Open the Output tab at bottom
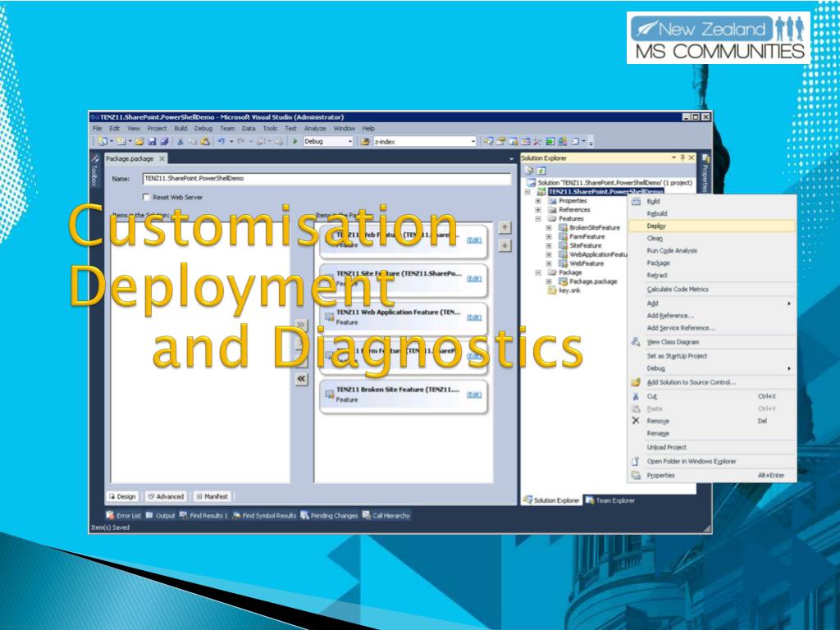Viewport: 840px width, 630px height. click(x=160, y=515)
